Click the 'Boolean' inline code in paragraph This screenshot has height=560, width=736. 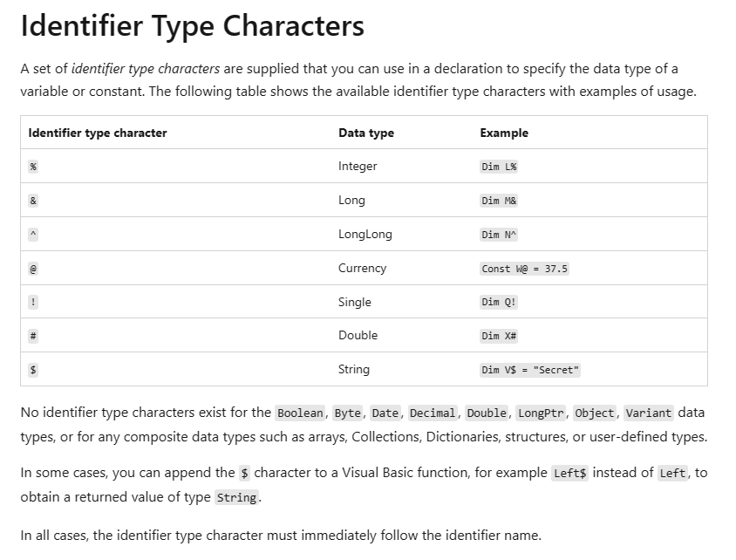(300, 413)
